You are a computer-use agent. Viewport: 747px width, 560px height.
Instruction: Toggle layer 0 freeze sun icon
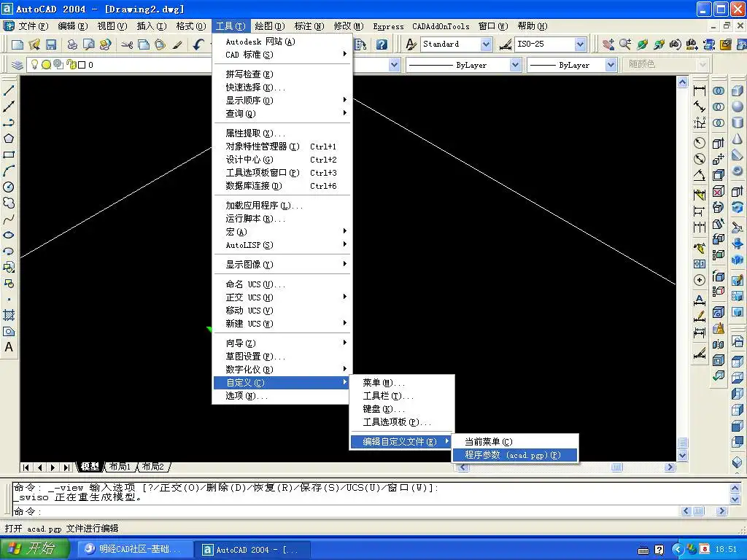(46, 65)
